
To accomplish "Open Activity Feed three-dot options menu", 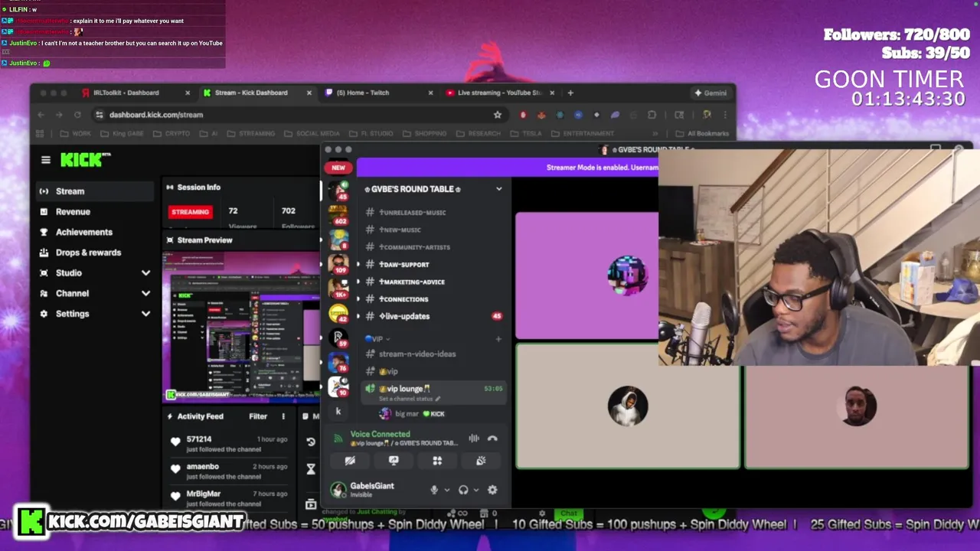I will click(x=283, y=416).
